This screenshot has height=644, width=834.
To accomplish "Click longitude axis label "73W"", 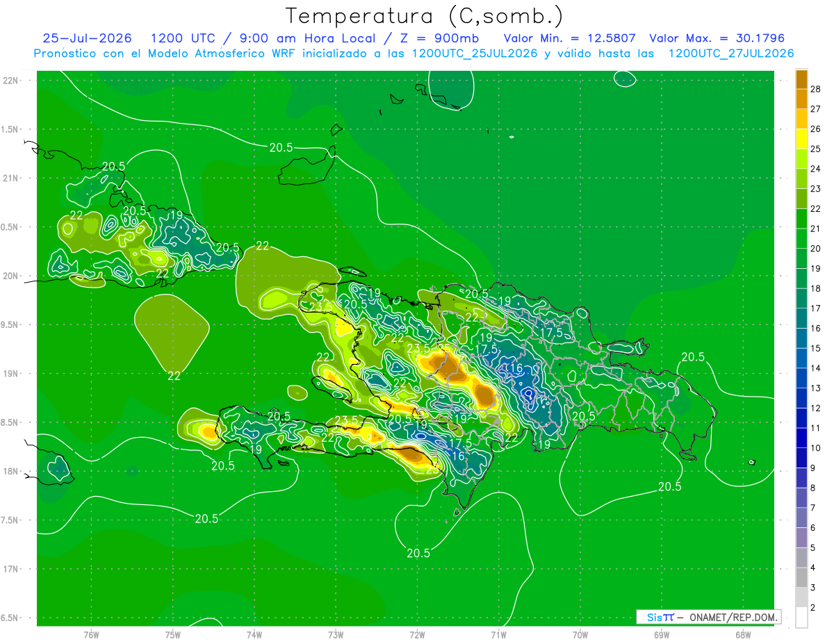I will tap(336, 635).
